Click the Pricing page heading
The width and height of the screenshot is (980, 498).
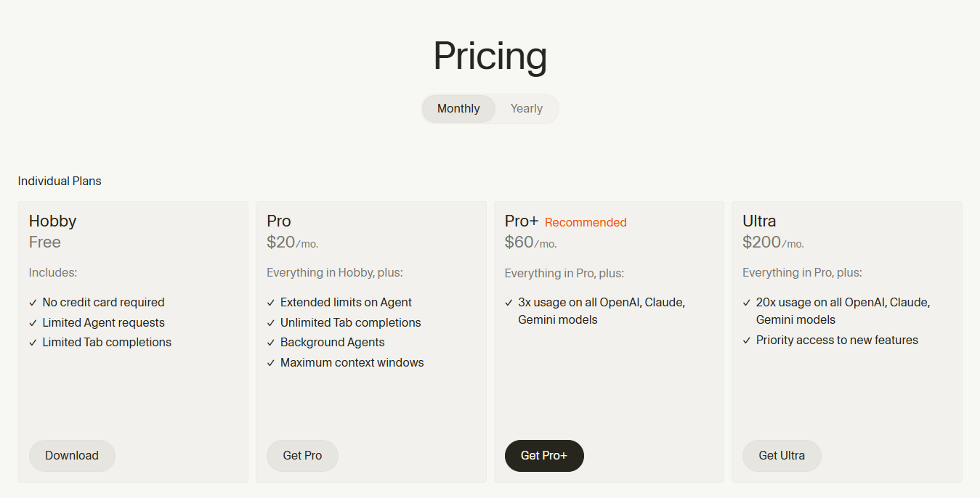(x=490, y=56)
